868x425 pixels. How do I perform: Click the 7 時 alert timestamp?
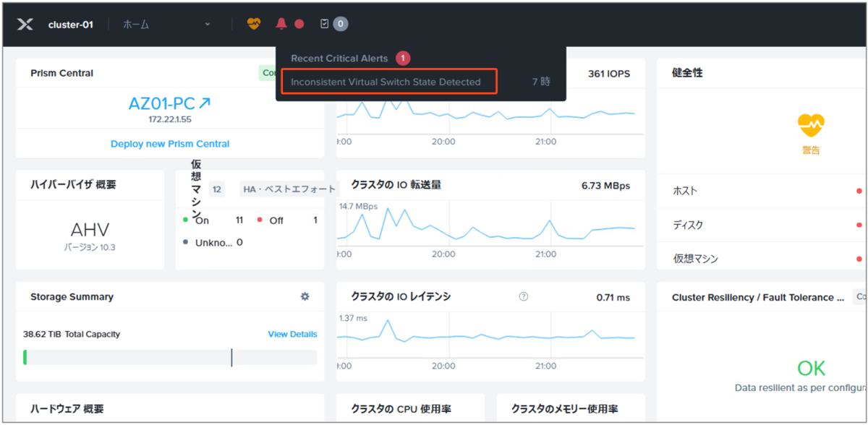point(541,82)
